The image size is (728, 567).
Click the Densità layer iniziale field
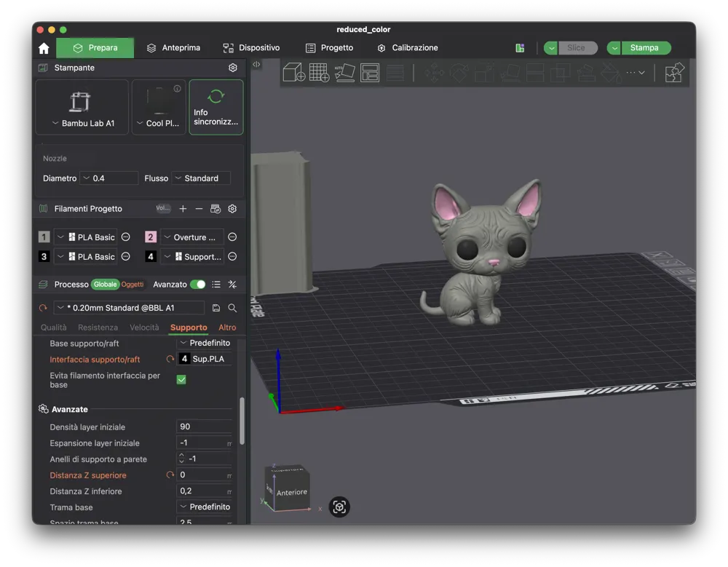(x=205, y=427)
